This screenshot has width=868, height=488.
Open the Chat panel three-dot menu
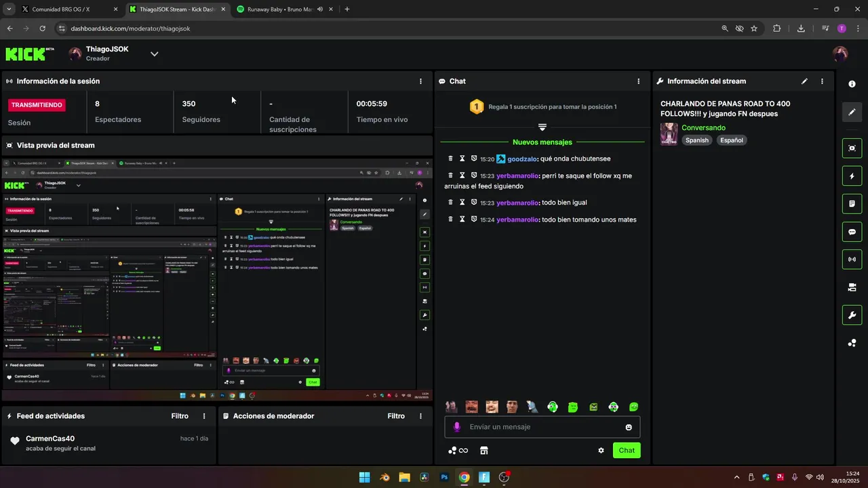tap(638, 81)
